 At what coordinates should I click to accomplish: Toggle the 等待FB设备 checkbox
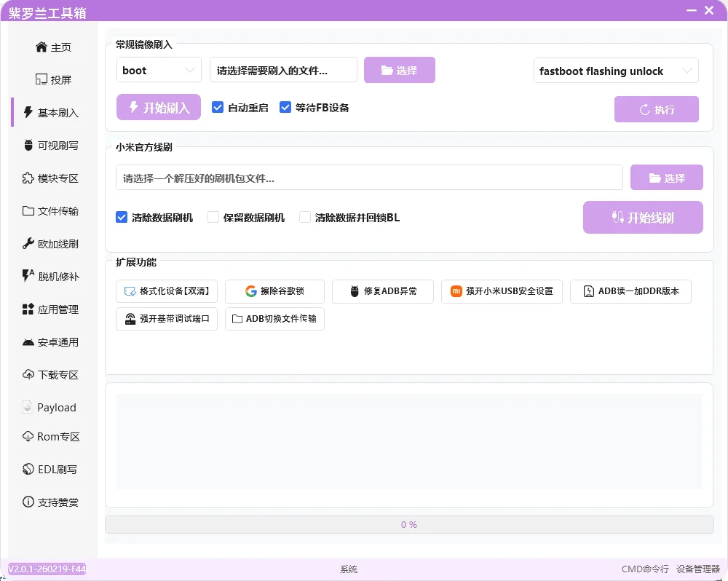(x=285, y=107)
